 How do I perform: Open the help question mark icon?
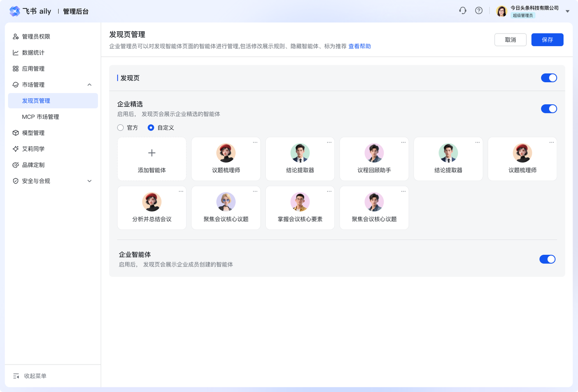click(479, 11)
